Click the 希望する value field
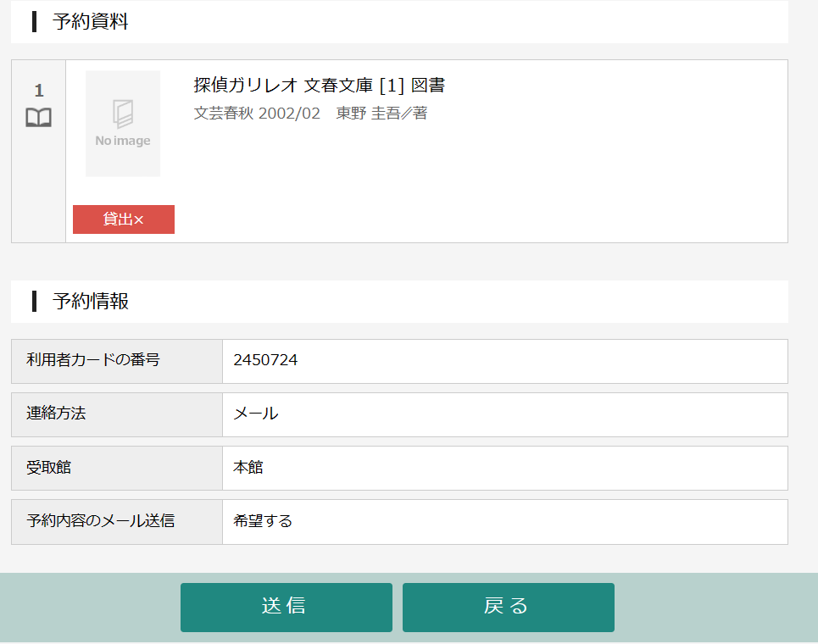 [263, 521]
